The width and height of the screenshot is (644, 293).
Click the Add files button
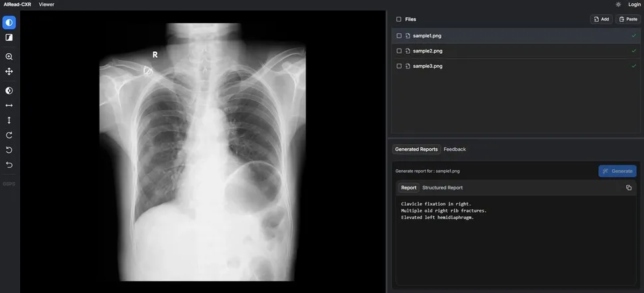tap(602, 19)
